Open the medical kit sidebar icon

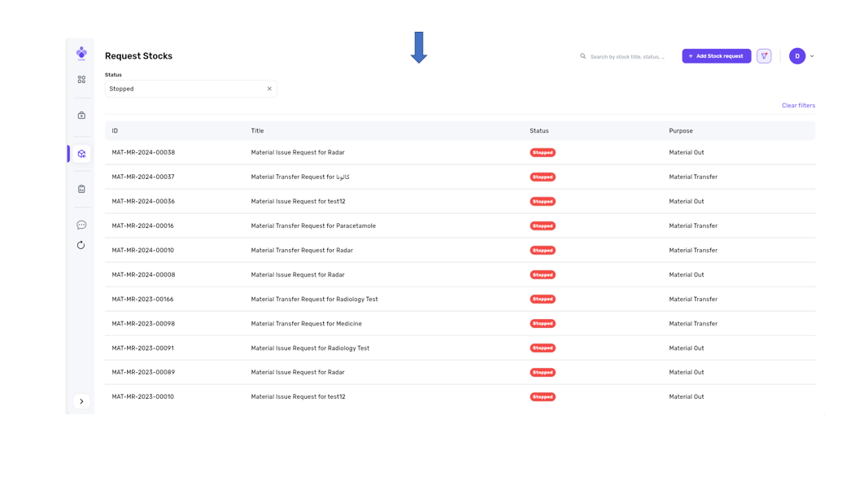(x=81, y=116)
